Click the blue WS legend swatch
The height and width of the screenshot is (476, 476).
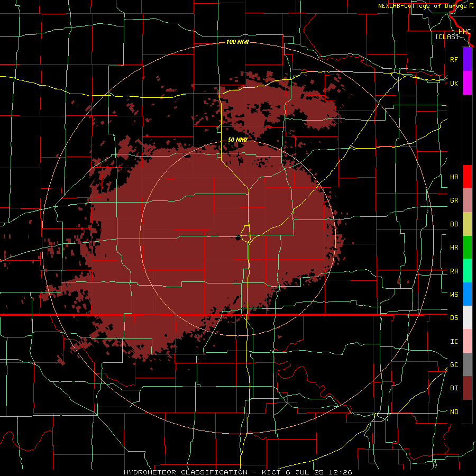tap(467, 294)
